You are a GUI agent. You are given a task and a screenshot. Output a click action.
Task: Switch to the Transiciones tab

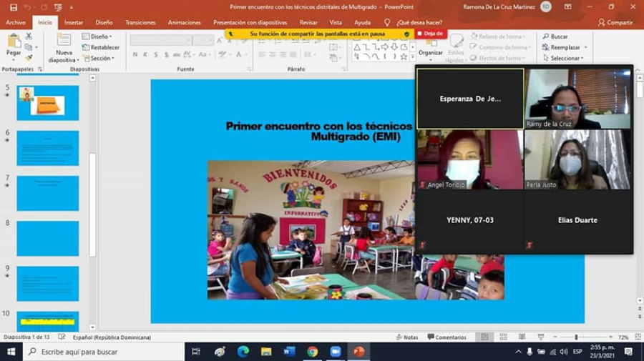pyautogui.click(x=140, y=22)
